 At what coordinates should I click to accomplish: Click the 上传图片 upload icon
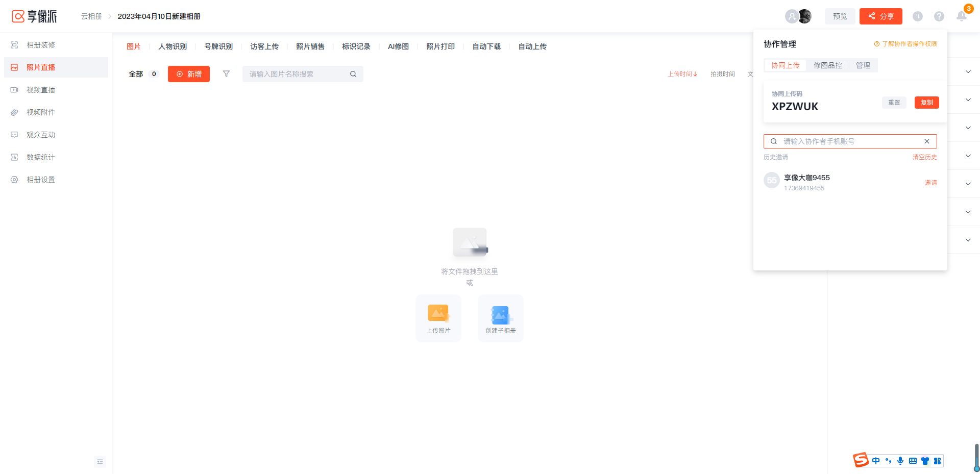pyautogui.click(x=438, y=313)
